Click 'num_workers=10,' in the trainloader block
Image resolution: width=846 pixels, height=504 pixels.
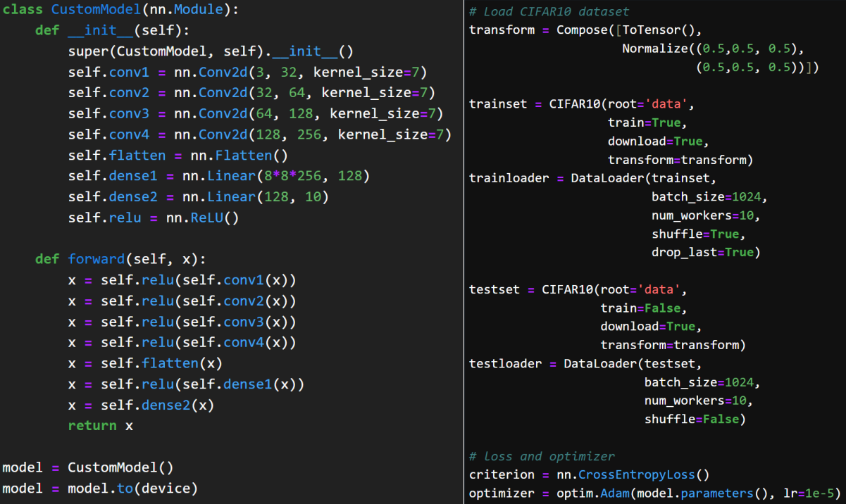pyautogui.click(x=706, y=215)
